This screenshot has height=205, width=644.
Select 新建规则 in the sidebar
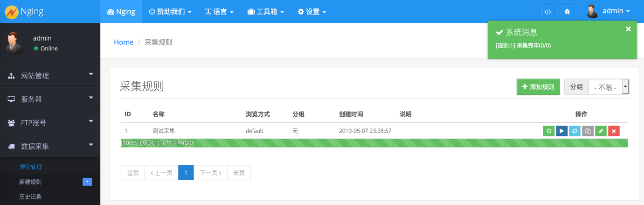coord(30,182)
